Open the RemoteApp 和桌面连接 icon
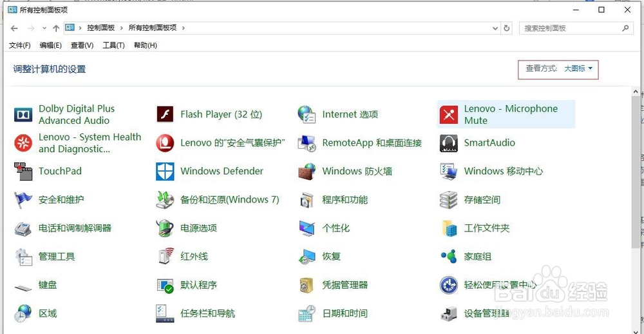Image resolution: width=644 pixels, height=334 pixels. pos(307,142)
